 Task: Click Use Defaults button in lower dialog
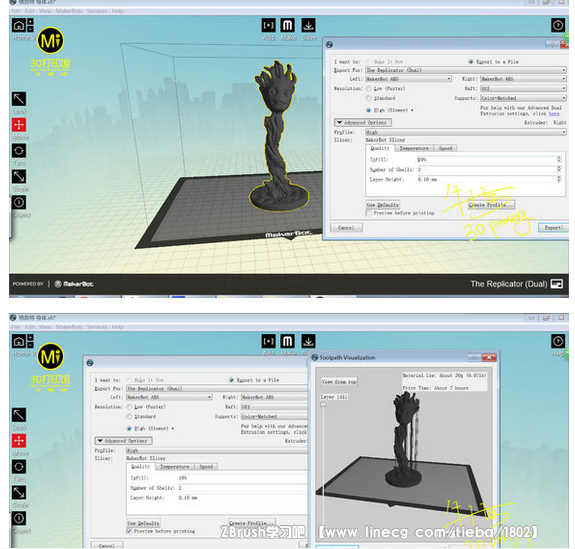tap(143, 523)
